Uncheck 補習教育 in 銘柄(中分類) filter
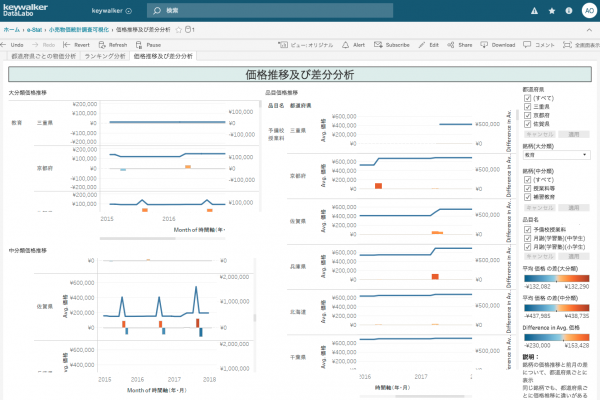Viewport: 600px width, 400px height. coord(528,197)
